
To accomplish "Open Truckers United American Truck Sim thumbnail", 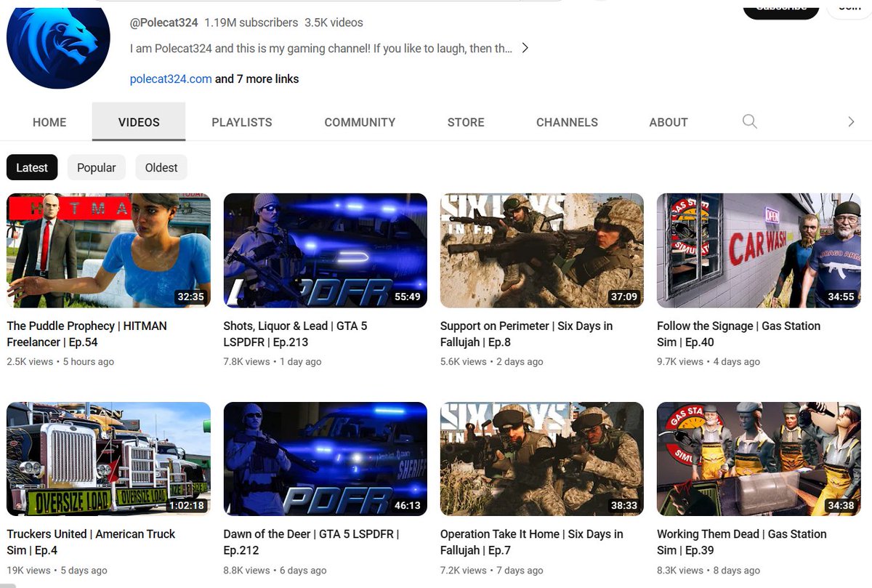I will (108, 459).
